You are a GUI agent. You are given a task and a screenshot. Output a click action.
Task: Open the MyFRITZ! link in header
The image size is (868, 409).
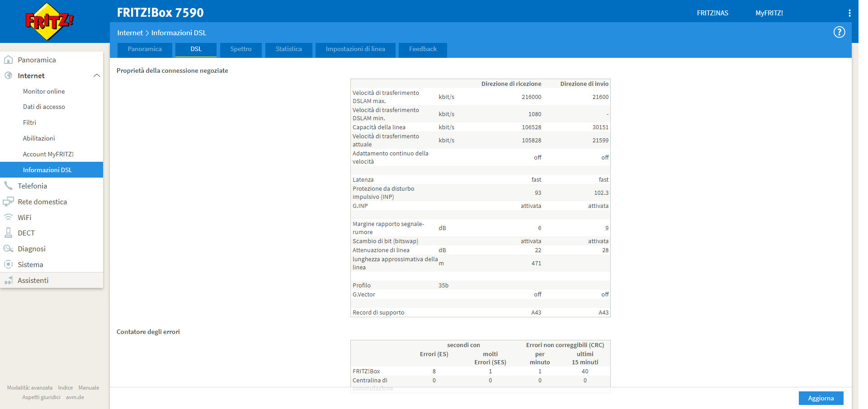(769, 13)
